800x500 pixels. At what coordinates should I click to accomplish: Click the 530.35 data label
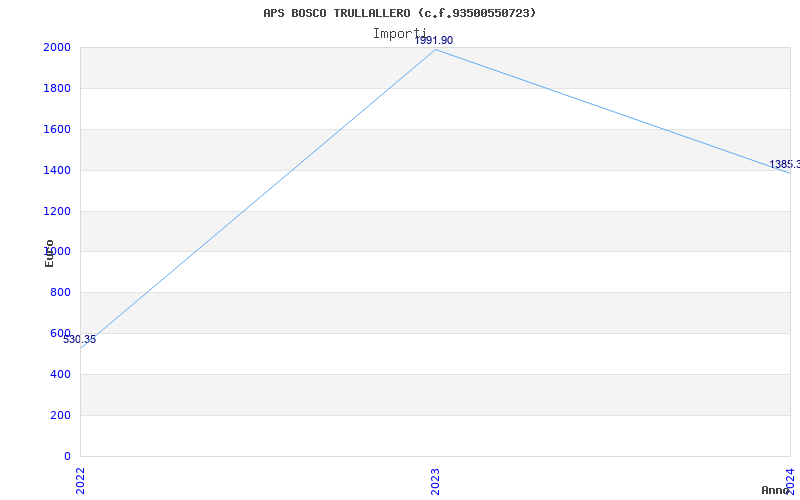click(x=80, y=340)
